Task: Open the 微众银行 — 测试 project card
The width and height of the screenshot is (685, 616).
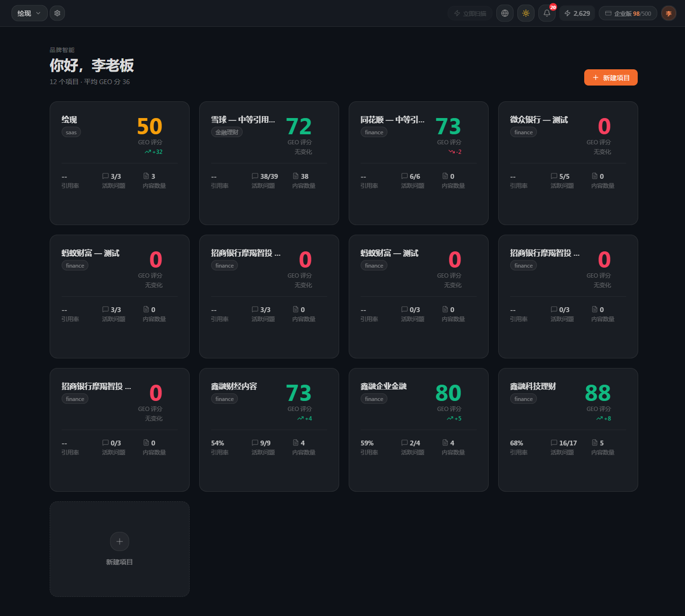Action: click(568, 163)
